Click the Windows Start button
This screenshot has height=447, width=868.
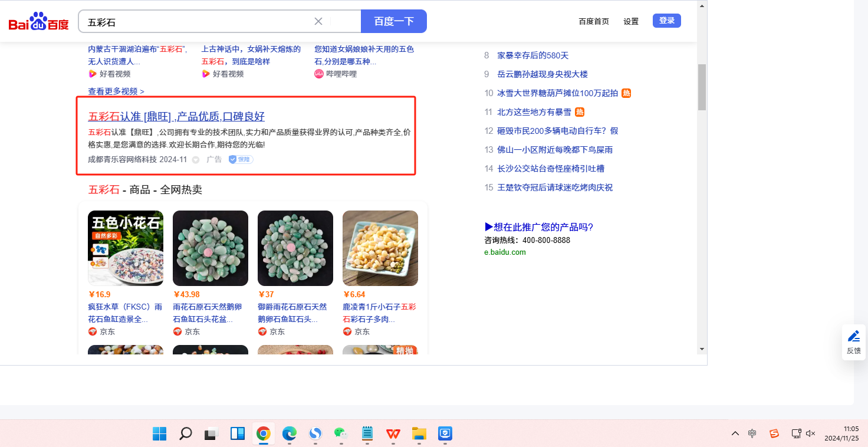tap(159, 434)
